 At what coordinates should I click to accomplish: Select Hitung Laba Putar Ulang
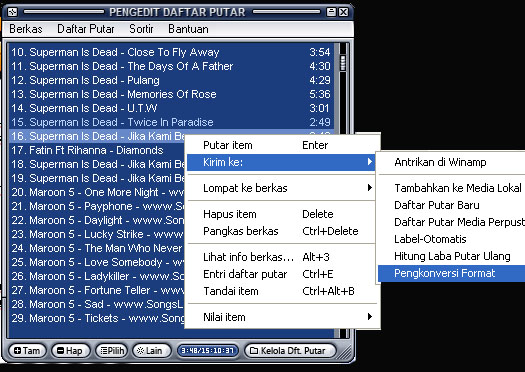(x=451, y=256)
